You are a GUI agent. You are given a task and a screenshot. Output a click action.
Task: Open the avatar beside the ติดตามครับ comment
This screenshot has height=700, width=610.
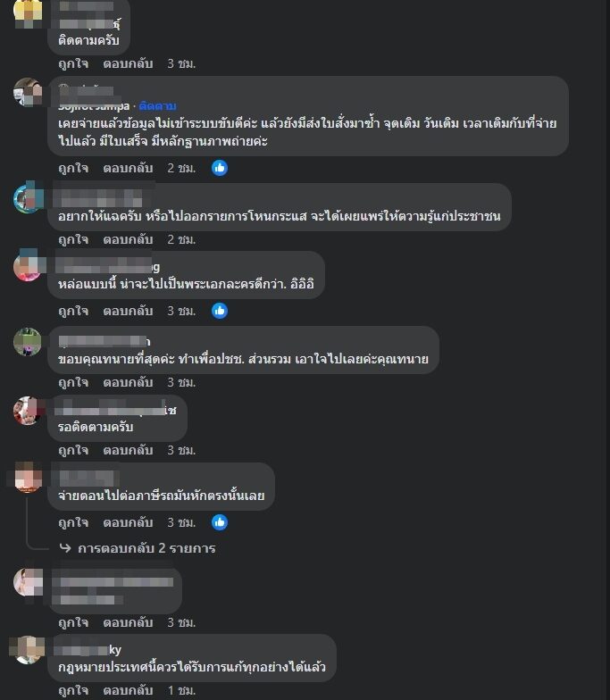click(29, 13)
